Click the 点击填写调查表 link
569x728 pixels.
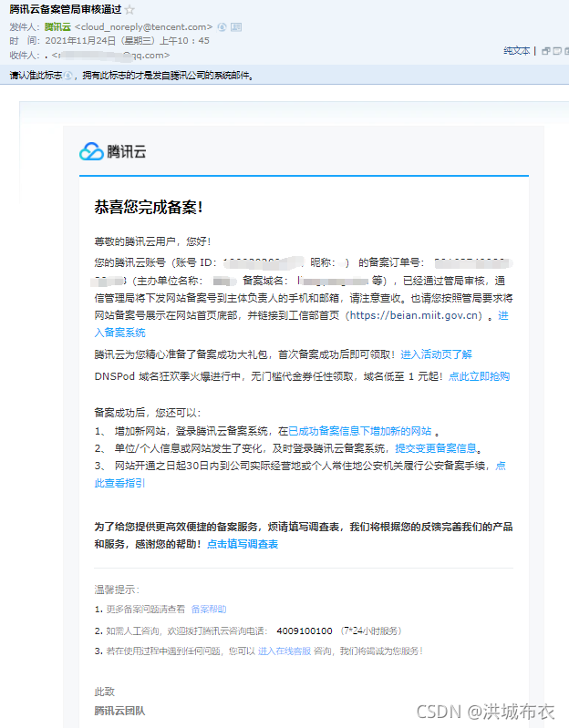click(243, 544)
